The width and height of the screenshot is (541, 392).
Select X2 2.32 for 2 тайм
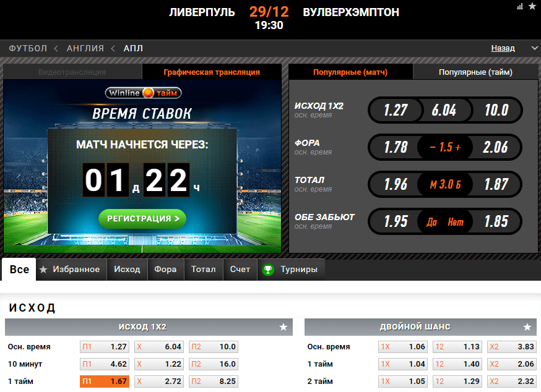(x=512, y=381)
